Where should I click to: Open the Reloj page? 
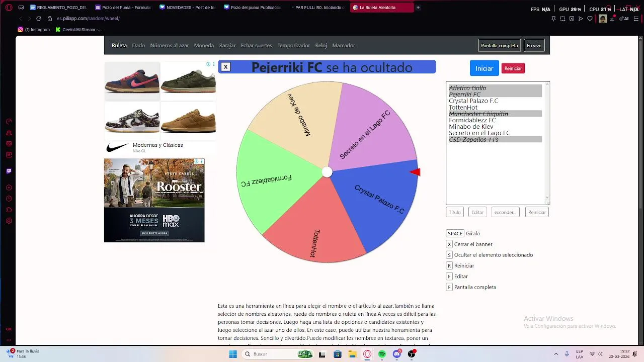[321, 45]
